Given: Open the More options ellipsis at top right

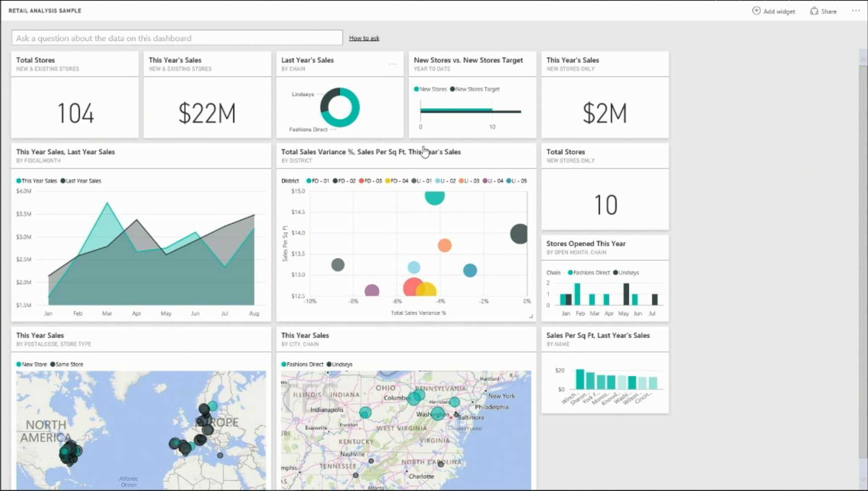Looking at the screenshot, I should pyautogui.click(x=856, y=11).
